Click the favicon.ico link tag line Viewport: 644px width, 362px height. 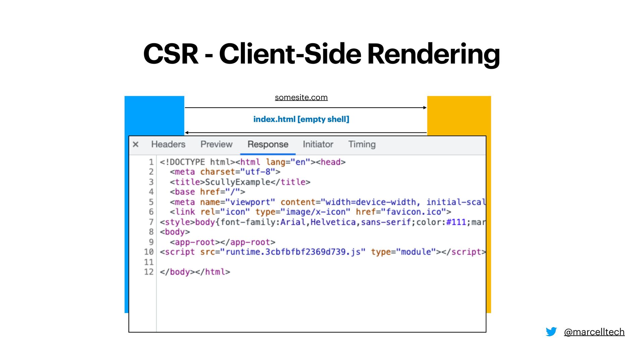pyautogui.click(x=310, y=212)
